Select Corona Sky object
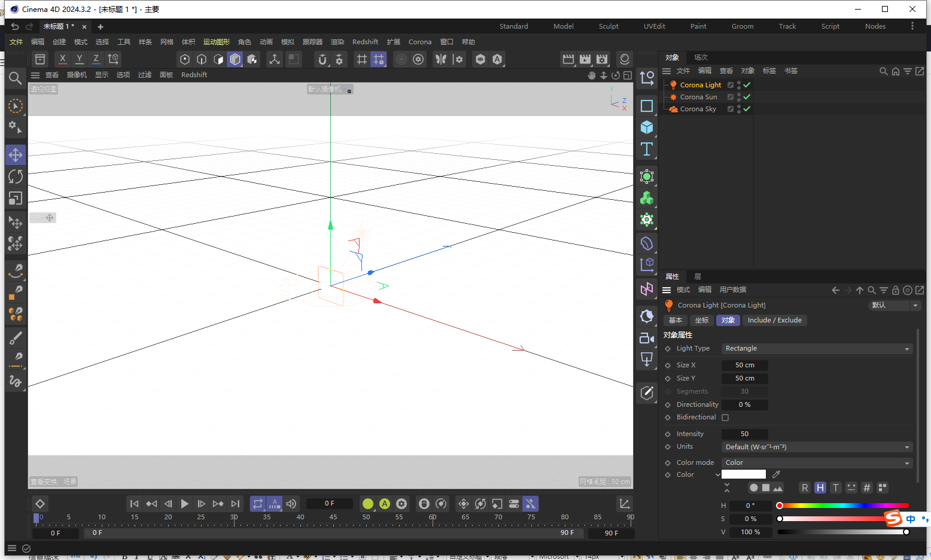 click(698, 109)
